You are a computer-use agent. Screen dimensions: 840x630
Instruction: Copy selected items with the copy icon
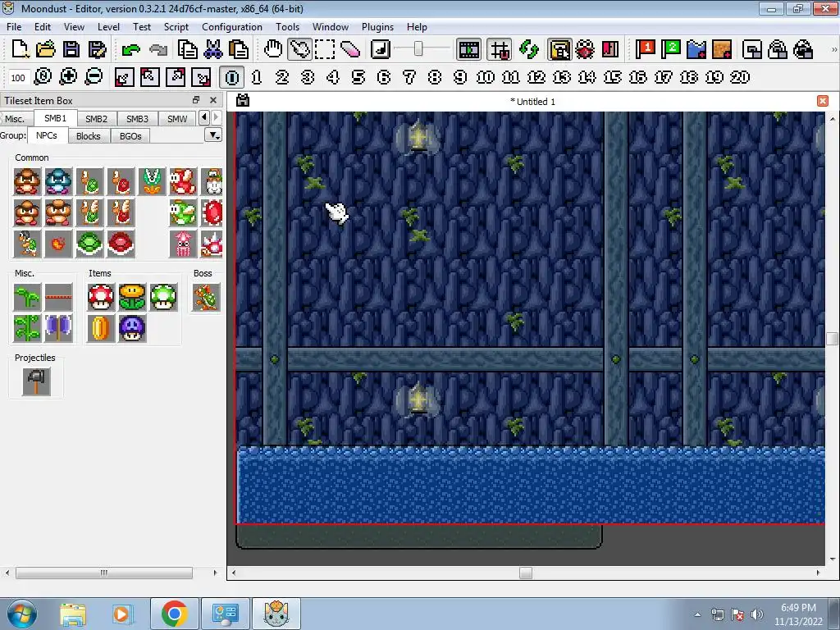187,49
